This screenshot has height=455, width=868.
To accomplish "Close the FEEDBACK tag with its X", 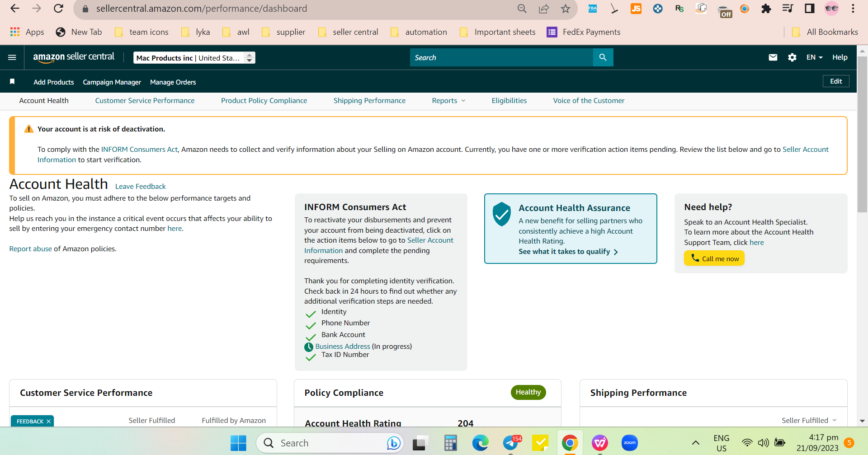I will pyautogui.click(x=48, y=422).
